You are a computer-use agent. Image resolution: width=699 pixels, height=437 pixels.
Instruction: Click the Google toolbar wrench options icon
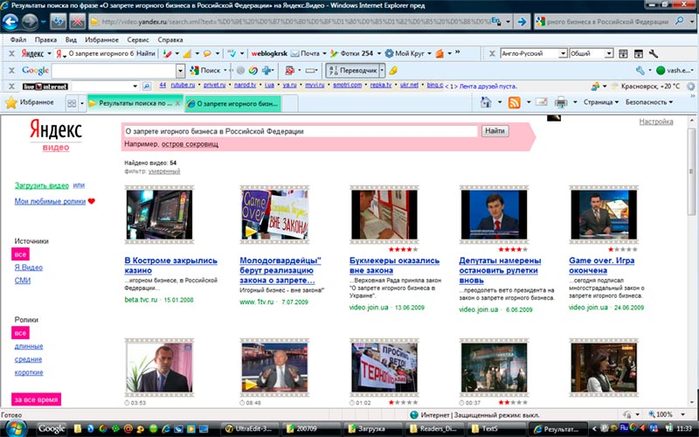[640, 70]
